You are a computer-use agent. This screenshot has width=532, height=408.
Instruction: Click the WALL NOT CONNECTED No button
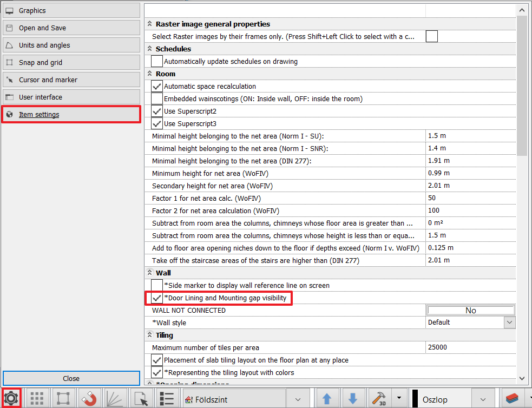point(470,311)
